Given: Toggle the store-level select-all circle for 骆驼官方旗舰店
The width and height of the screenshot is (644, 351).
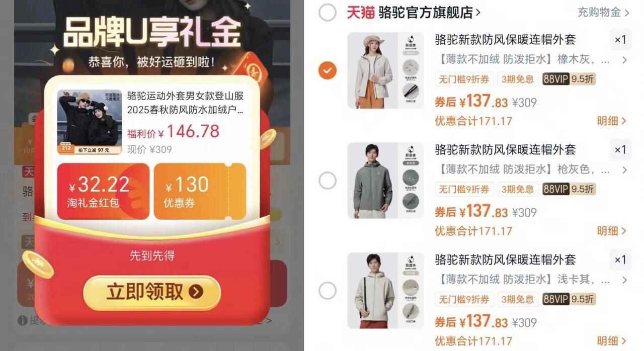Looking at the screenshot, I should click(x=328, y=13).
